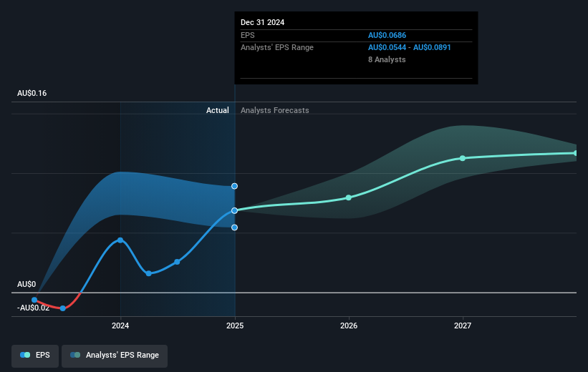Click the EPS range AU$0.0544 - AU$0.0891
The height and width of the screenshot is (372, 588).
pos(410,48)
